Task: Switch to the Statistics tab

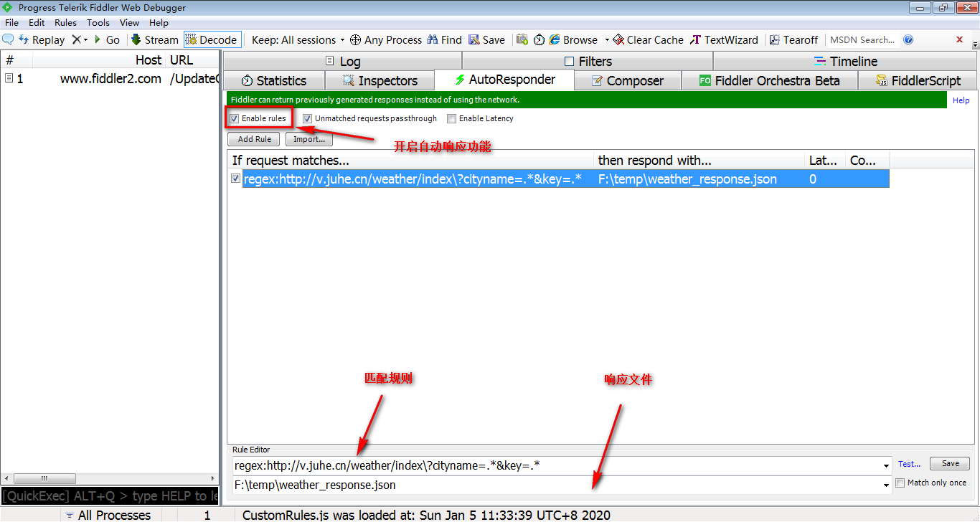Action: click(x=274, y=80)
